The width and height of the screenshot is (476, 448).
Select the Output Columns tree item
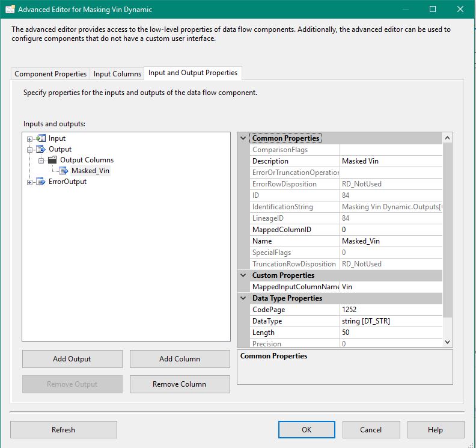[87, 160]
